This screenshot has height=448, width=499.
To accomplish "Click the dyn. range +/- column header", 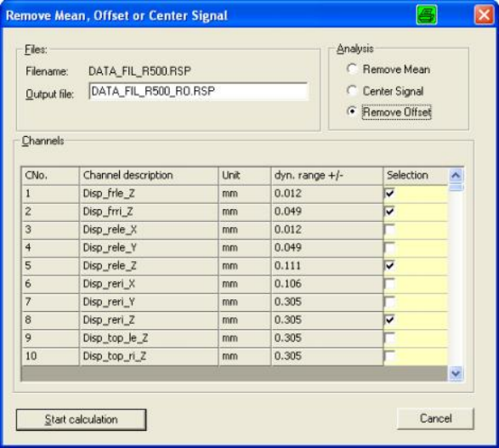I will [326, 175].
